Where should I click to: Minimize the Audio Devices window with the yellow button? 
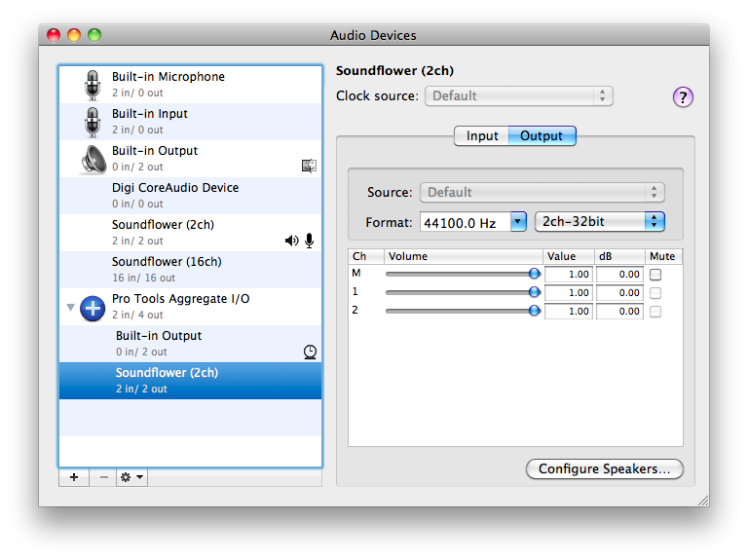tap(74, 35)
